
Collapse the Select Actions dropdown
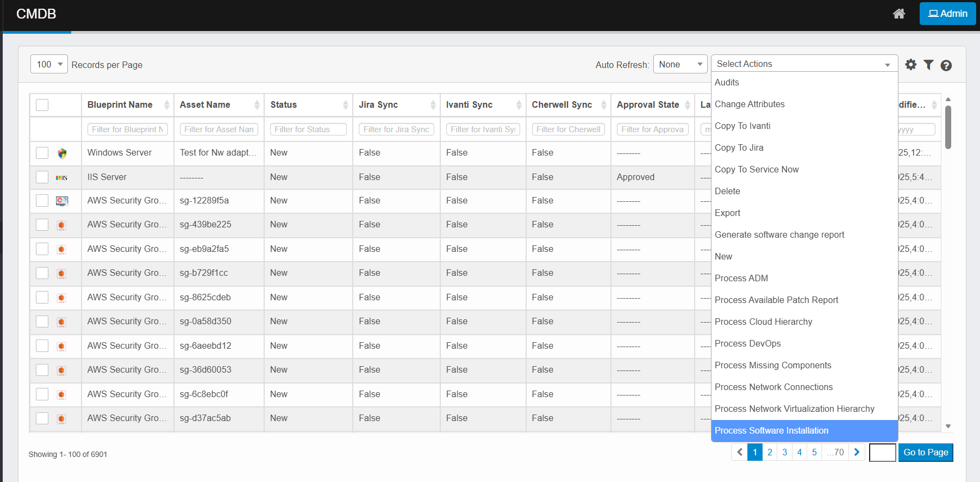click(803, 64)
